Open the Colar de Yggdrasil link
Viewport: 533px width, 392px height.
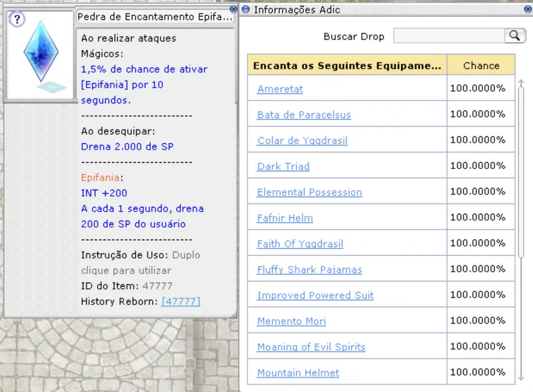[x=302, y=140]
